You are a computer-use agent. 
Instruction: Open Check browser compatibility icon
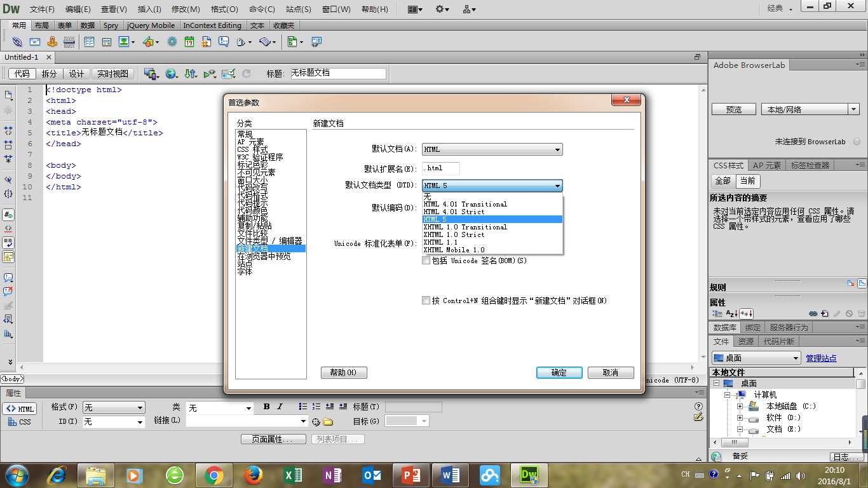[229, 74]
